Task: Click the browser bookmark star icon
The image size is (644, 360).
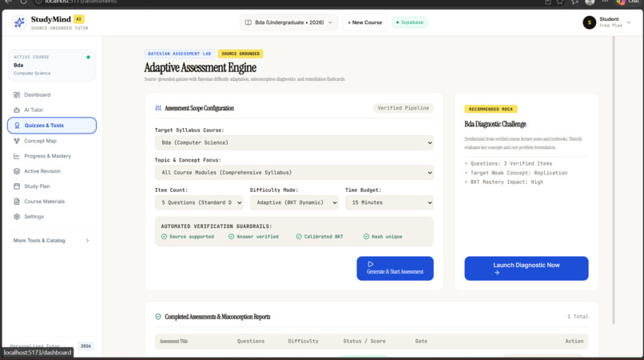Action: (560, 2)
